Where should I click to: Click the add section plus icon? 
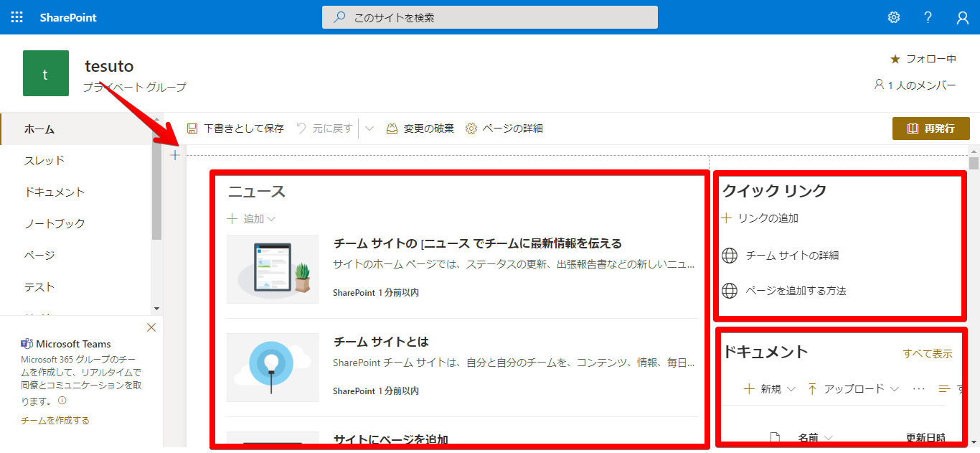(175, 155)
